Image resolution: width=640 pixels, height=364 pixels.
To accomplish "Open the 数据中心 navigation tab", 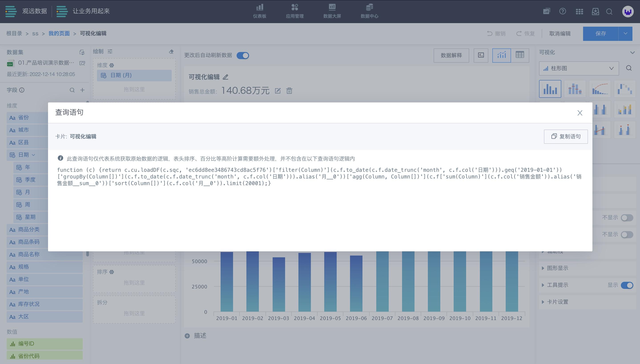I will tap(369, 11).
